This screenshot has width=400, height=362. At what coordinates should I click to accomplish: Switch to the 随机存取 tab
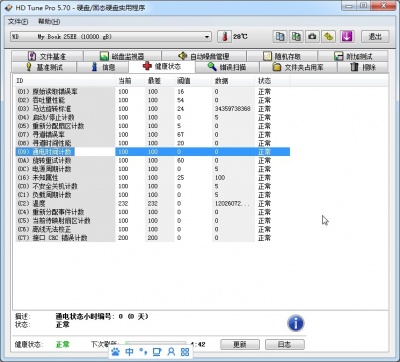coord(282,56)
